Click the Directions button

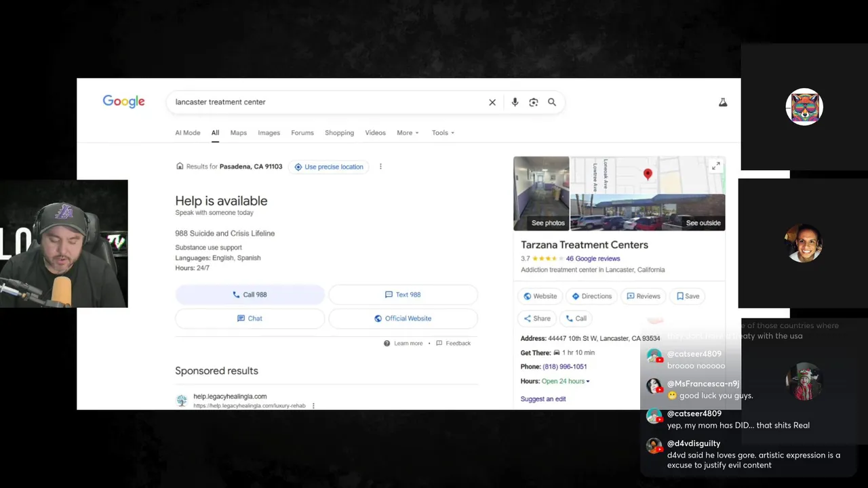pyautogui.click(x=591, y=296)
